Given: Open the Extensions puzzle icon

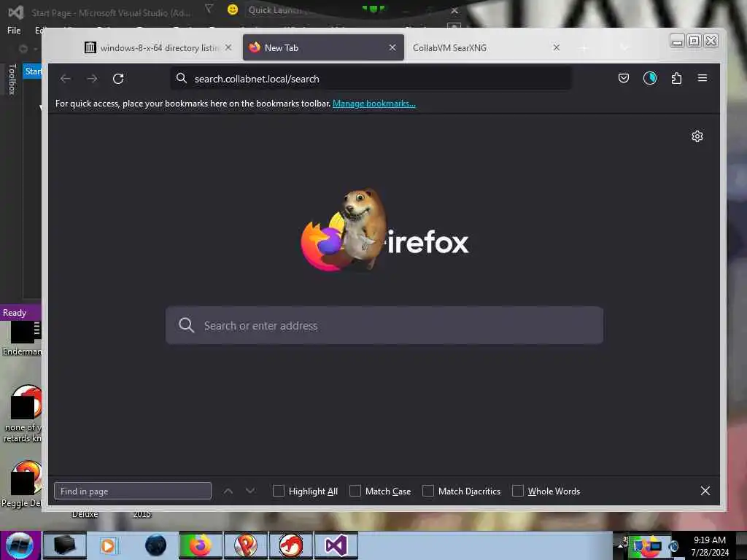Looking at the screenshot, I should coord(676,78).
